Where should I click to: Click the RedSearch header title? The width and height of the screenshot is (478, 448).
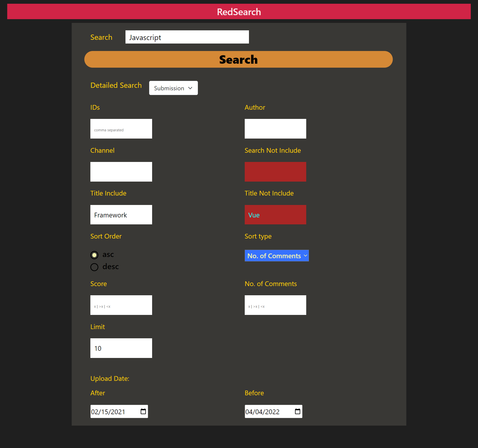point(239,12)
